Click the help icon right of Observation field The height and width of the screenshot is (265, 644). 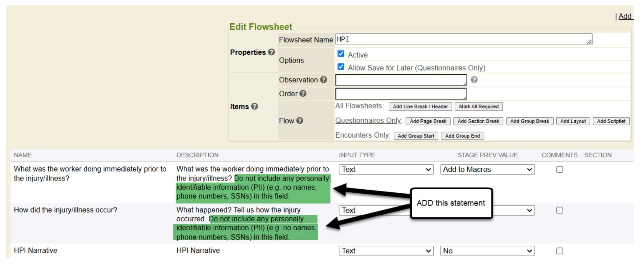pos(474,80)
